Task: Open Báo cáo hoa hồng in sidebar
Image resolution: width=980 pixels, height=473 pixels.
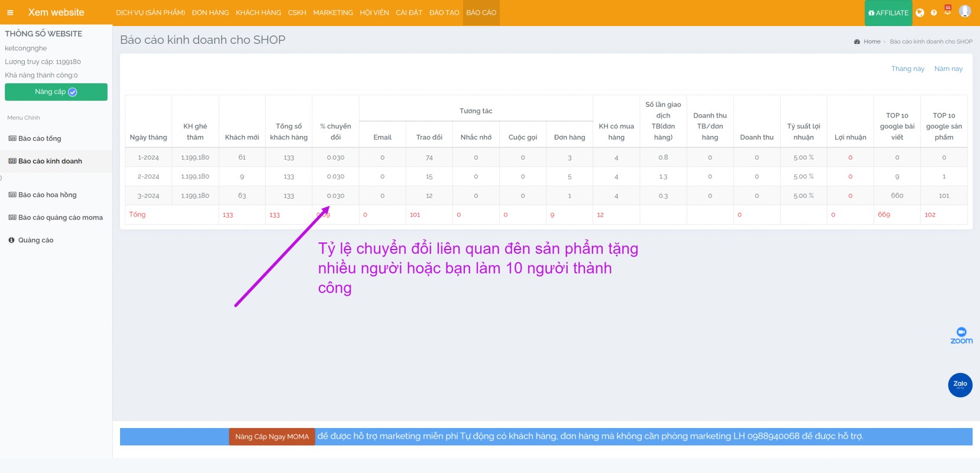Action: tap(47, 195)
